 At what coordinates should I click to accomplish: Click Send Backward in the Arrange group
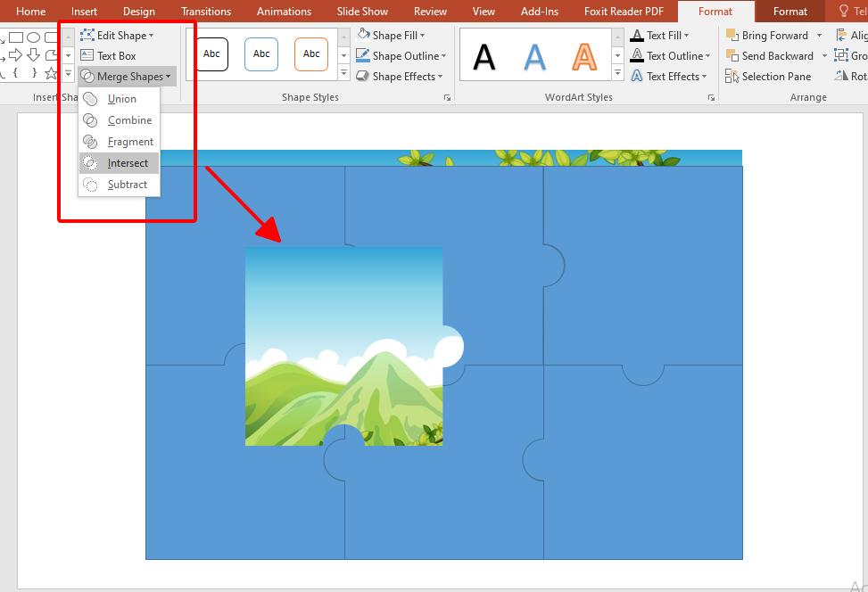[x=773, y=55]
